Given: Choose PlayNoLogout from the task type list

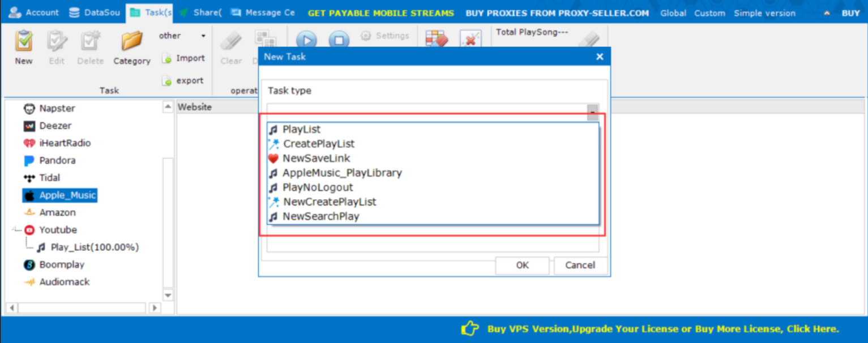Looking at the screenshot, I should 433,187.
